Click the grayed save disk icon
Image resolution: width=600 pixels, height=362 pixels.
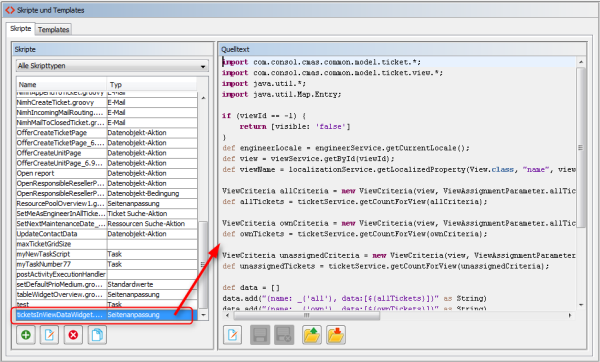pyautogui.click(x=260, y=335)
